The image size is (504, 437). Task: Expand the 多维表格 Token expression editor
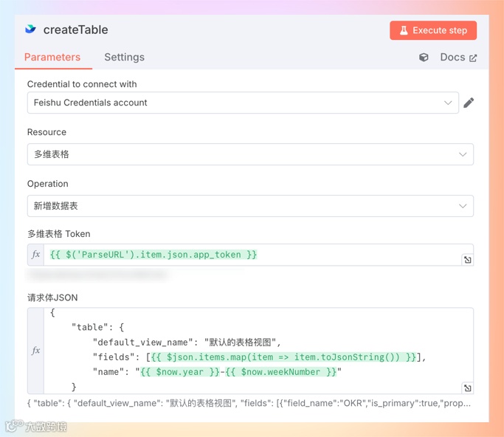click(468, 260)
